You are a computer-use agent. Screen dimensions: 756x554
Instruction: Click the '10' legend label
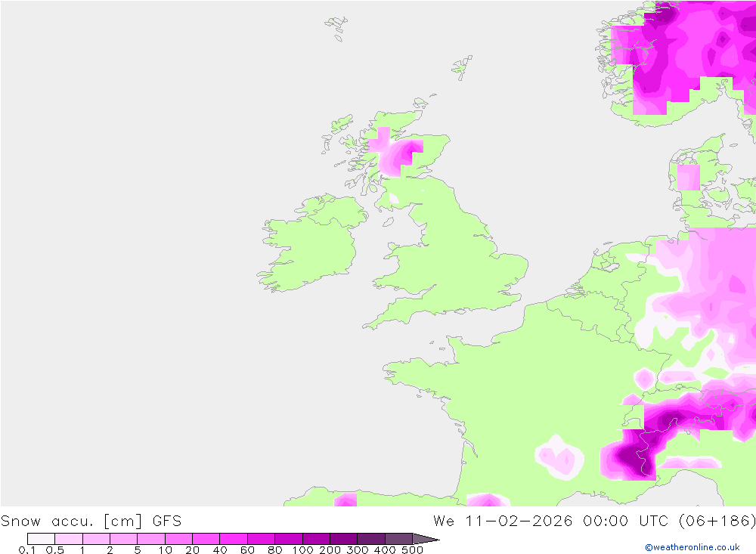point(165,549)
